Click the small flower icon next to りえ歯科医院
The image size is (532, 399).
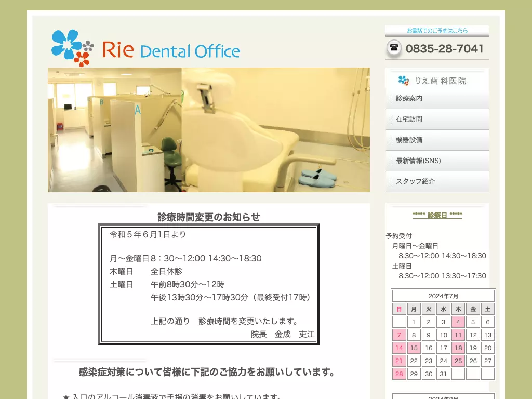pyautogui.click(x=403, y=81)
